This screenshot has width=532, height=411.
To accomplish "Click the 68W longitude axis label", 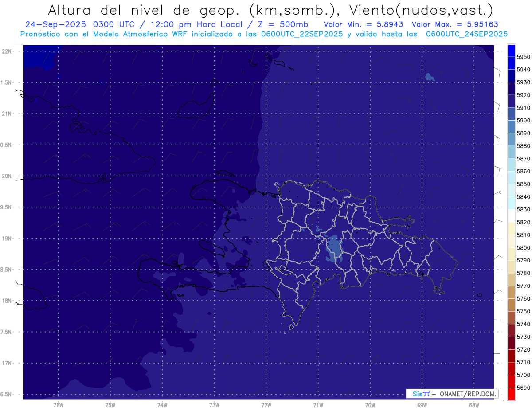I will (x=473, y=405).
